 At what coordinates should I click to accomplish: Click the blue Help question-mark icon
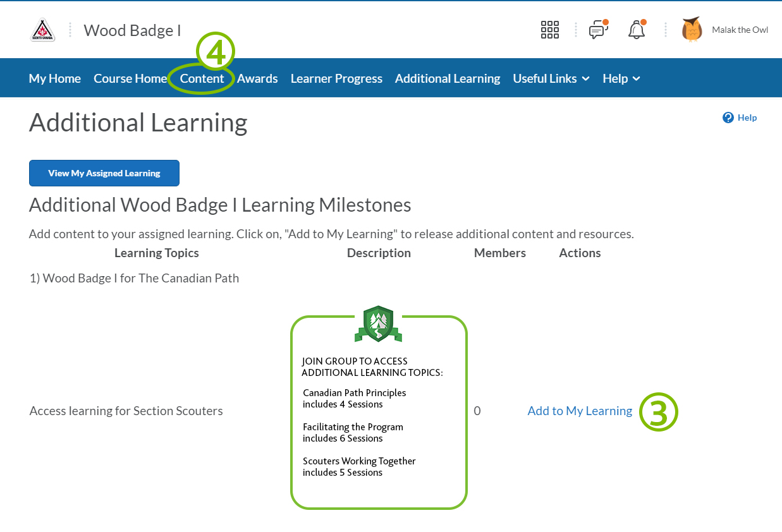(728, 118)
